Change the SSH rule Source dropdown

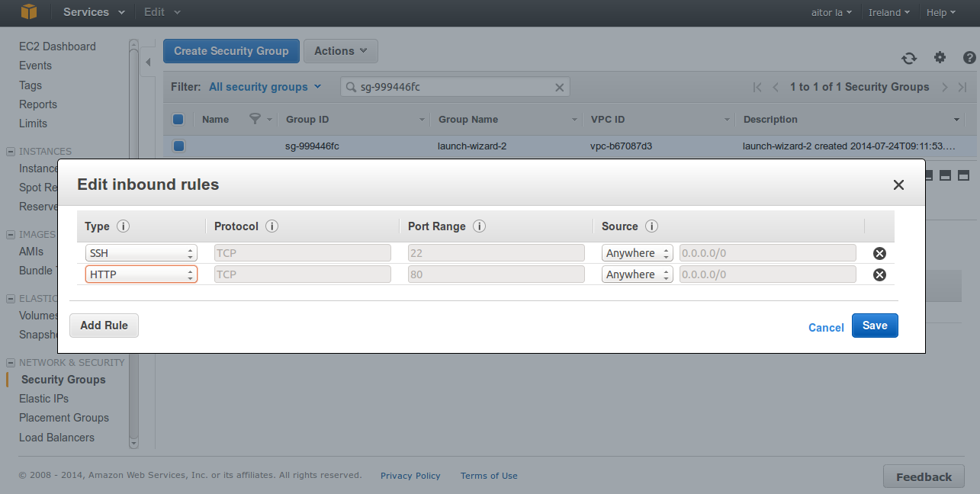(637, 253)
